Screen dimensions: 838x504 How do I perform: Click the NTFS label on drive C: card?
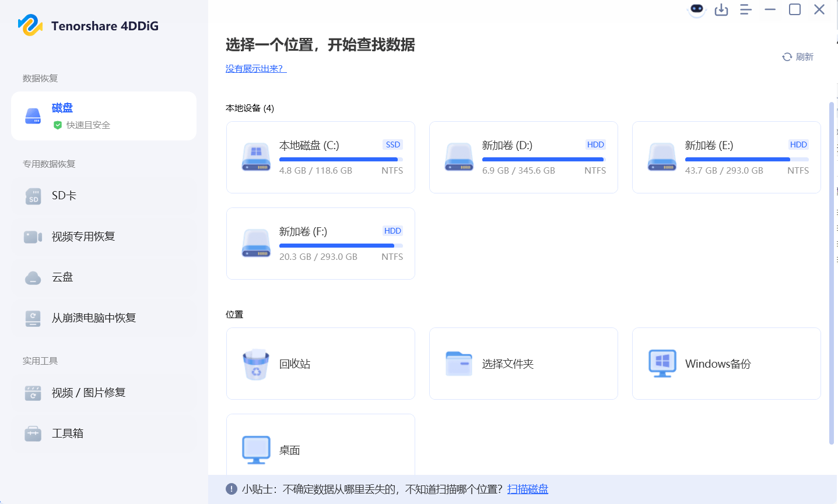(392, 171)
